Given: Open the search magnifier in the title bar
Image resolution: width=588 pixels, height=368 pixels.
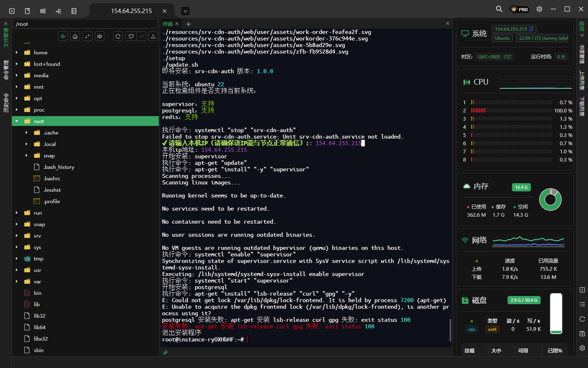Looking at the screenshot, I should 499,9.
